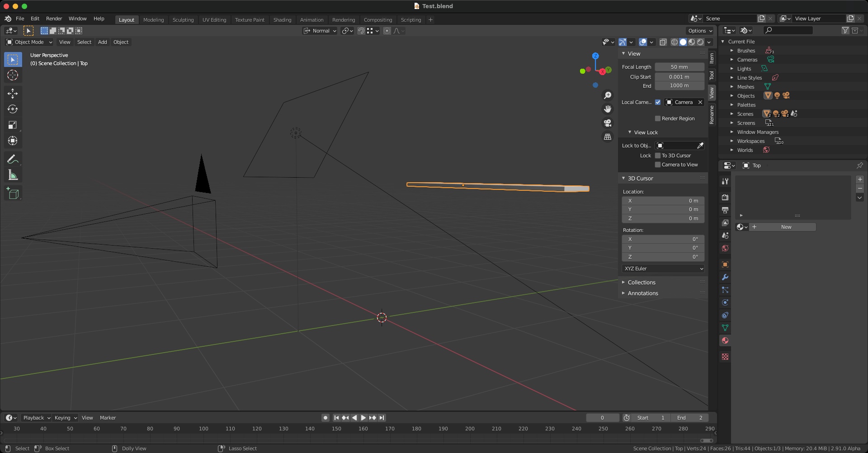Clear the Local Camera field with X
This screenshot has width=868, height=453.
coord(700,102)
